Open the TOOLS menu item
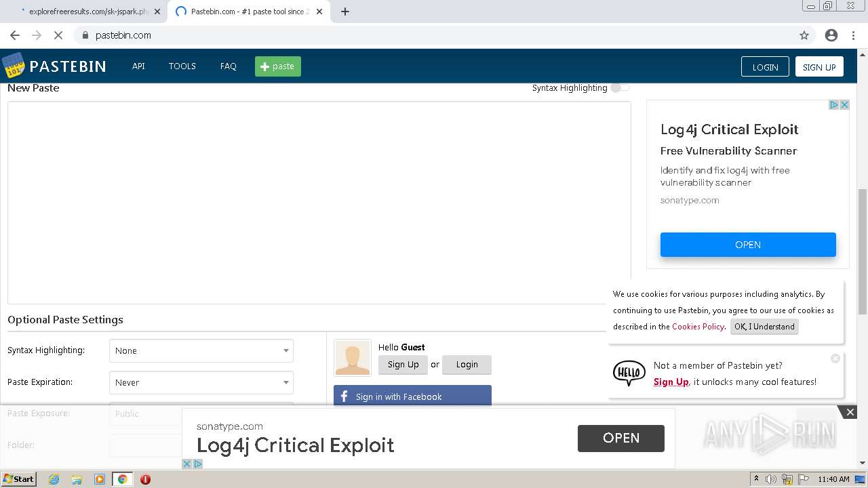Viewport: 868px width, 488px height. coord(182,66)
